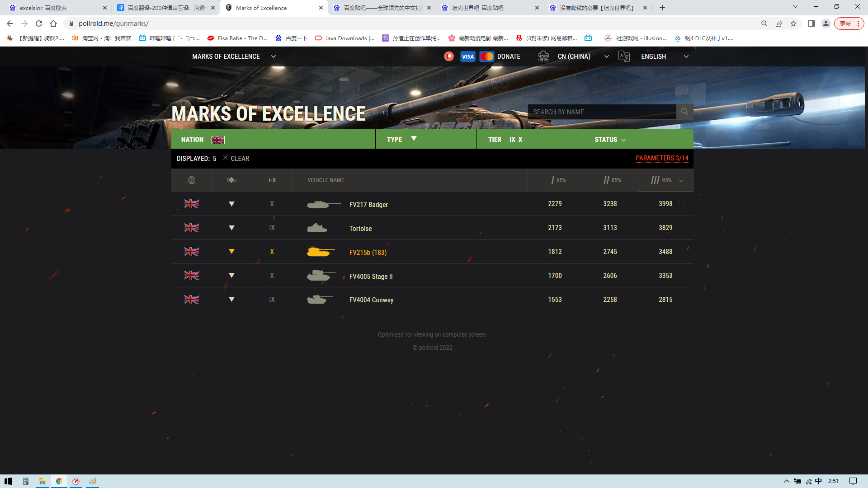Click the server region icon

pos(543,56)
